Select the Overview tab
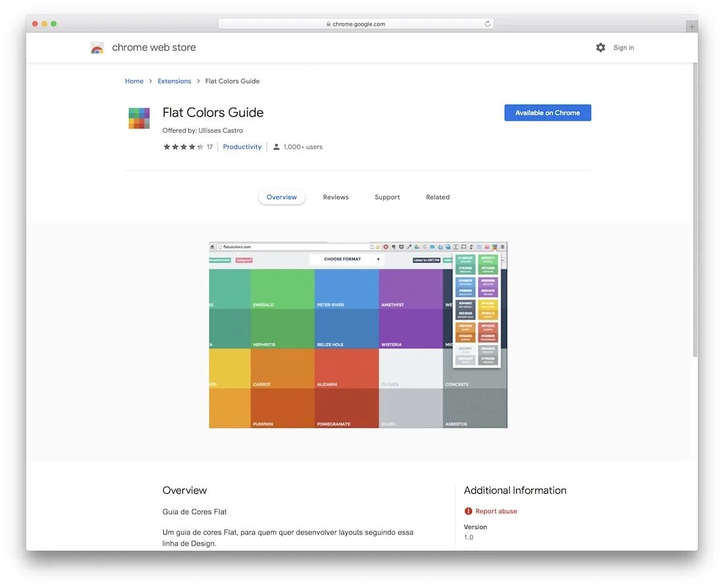724x588 pixels. (282, 197)
